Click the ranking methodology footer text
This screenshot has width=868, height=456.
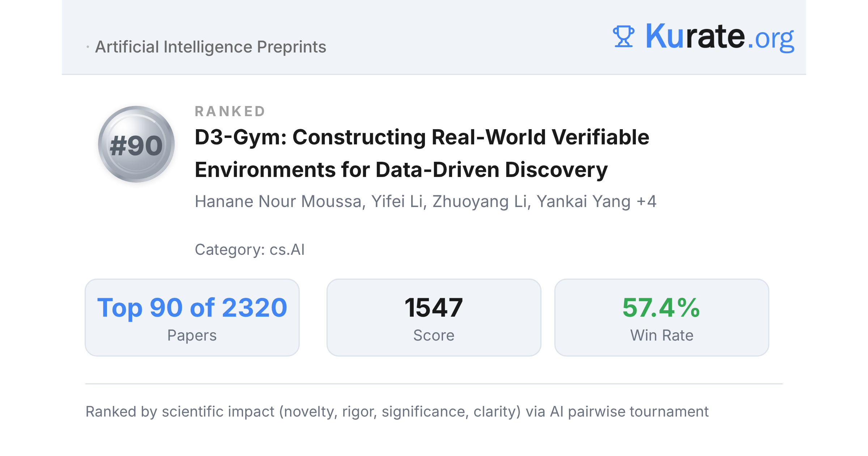(x=397, y=412)
